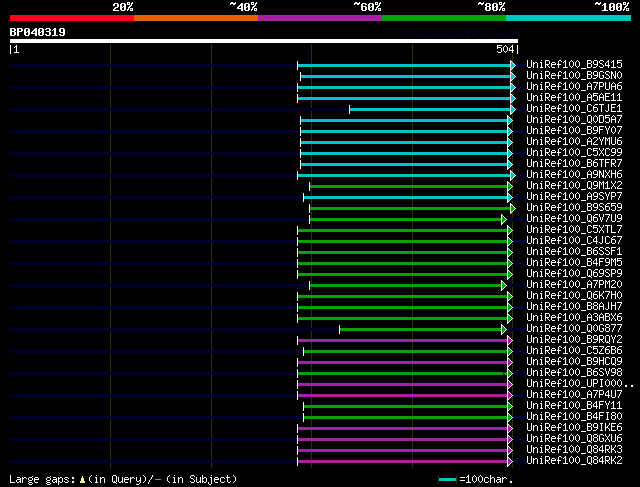Open UniRef100_A3ABX6 hit
Image resolution: width=640 pixels, height=487 pixels.
(x=574, y=318)
